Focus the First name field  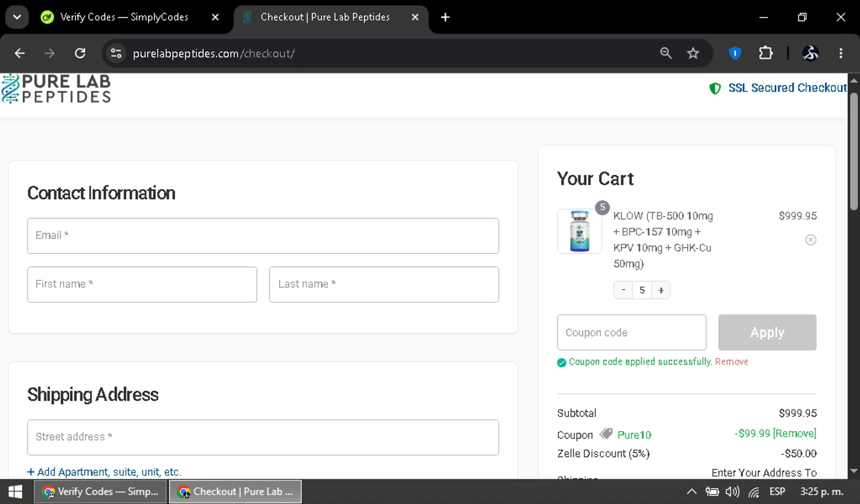pos(142,284)
